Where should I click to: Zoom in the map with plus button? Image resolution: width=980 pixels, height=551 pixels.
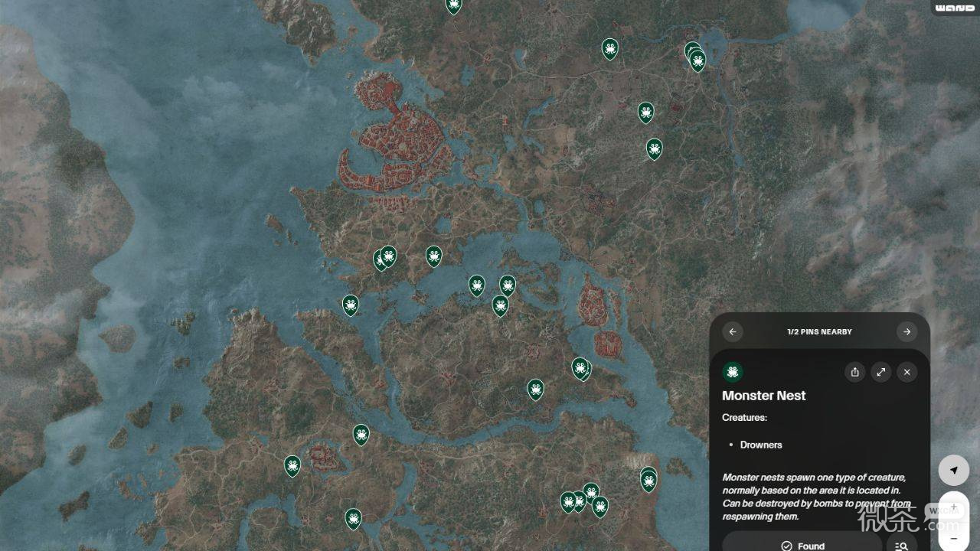[954, 507]
